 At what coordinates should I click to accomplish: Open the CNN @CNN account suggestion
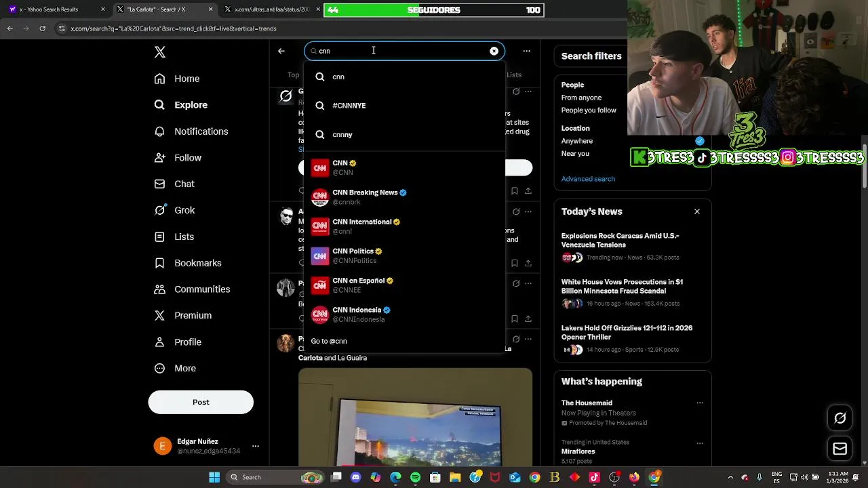tap(404, 167)
